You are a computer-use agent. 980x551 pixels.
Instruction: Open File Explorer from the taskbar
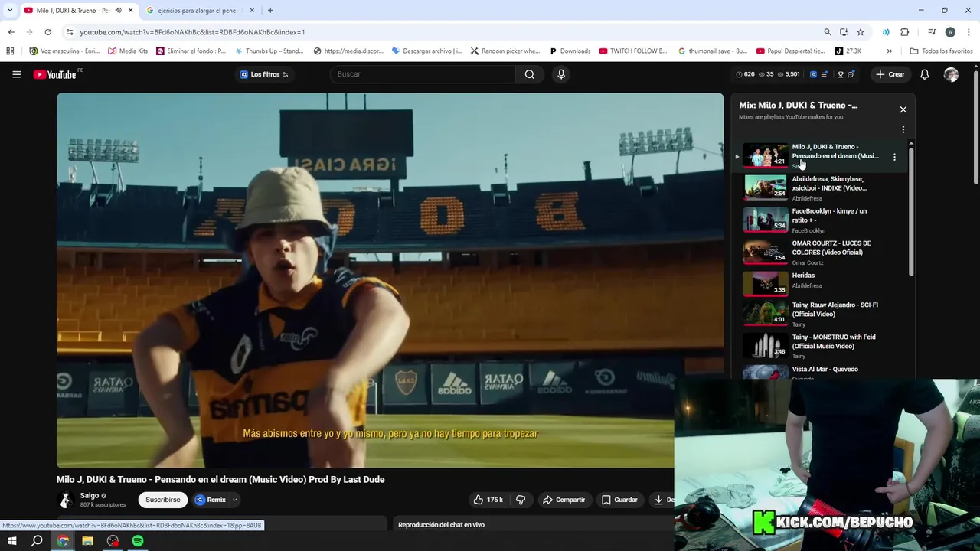pos(87,541)
